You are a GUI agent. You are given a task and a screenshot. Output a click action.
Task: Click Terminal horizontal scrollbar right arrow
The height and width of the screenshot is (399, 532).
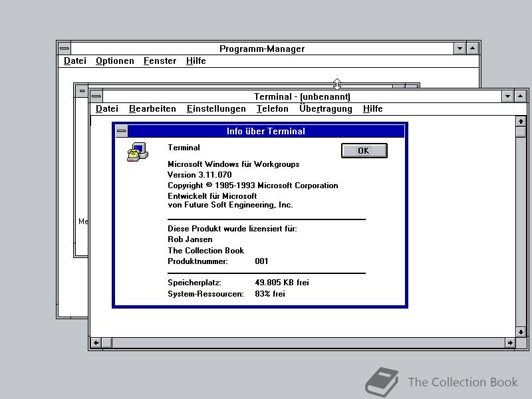pyautogui.click(x=510, y=342)
